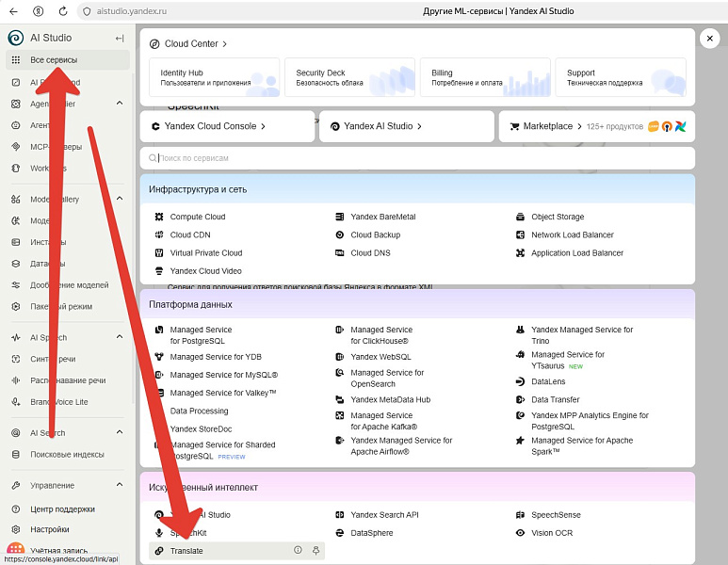Click the Compute Cloud icon
Screen dimensions: 728x565
click(159, 217)
